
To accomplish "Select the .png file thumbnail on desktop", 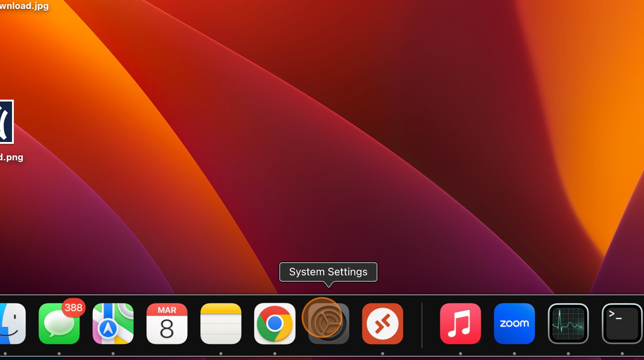I will pyautogui.click(x=6, y=122).
